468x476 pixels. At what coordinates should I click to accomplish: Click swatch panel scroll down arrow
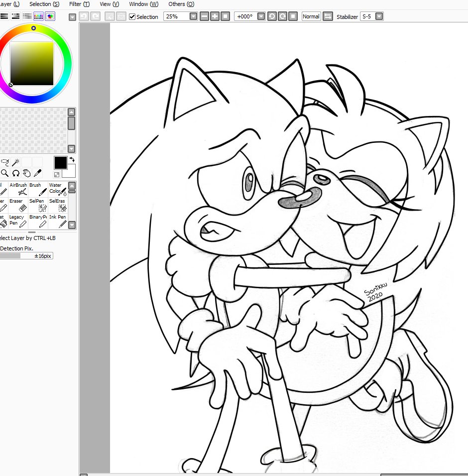click(x=71, y=149)
